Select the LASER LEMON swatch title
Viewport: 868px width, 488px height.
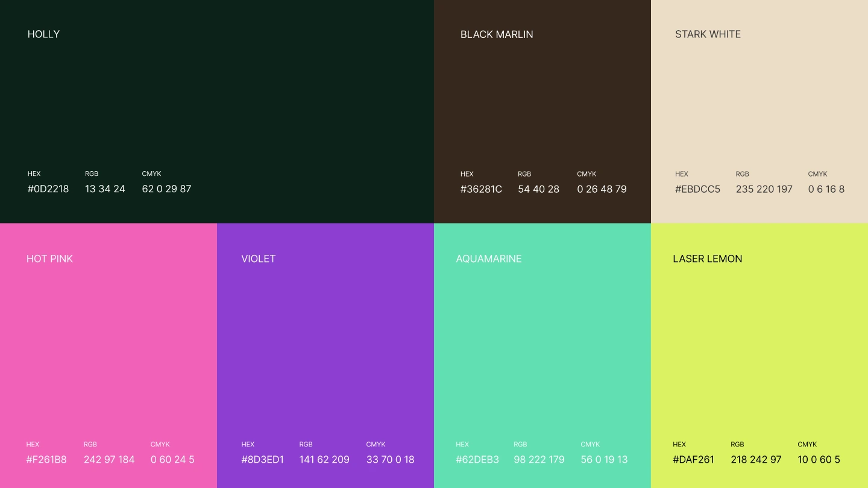(x=708, y=259)
